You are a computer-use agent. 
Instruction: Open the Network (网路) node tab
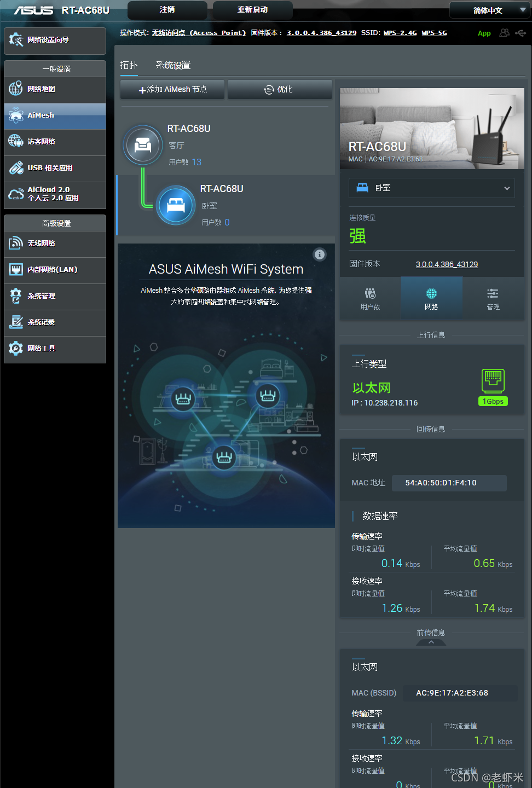(432, 298)
